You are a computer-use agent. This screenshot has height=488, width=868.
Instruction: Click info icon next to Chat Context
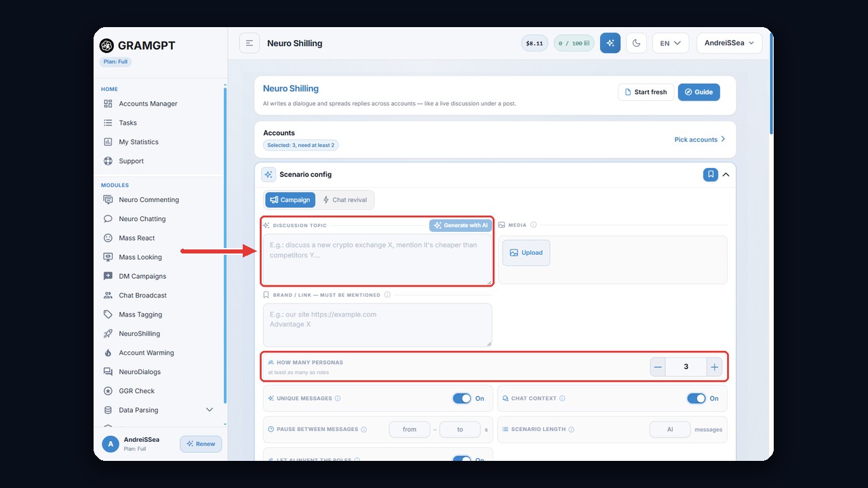[562, 399]
